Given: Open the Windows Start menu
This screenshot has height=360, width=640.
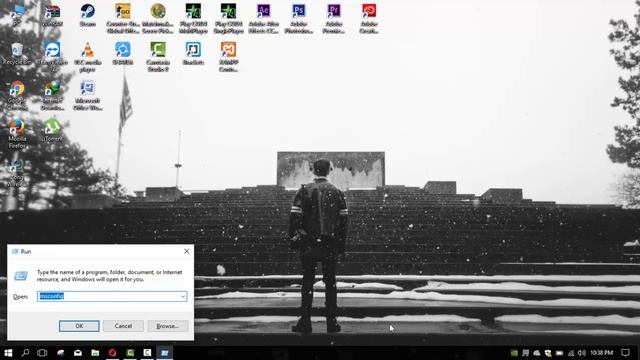Looking at the screenshot, I should [x=8, y=353].
